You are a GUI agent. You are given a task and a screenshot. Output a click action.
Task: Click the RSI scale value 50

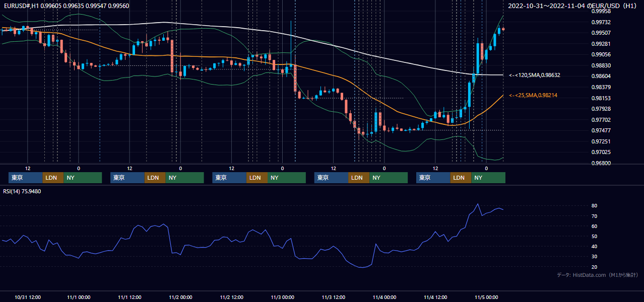tap(595, 236)
